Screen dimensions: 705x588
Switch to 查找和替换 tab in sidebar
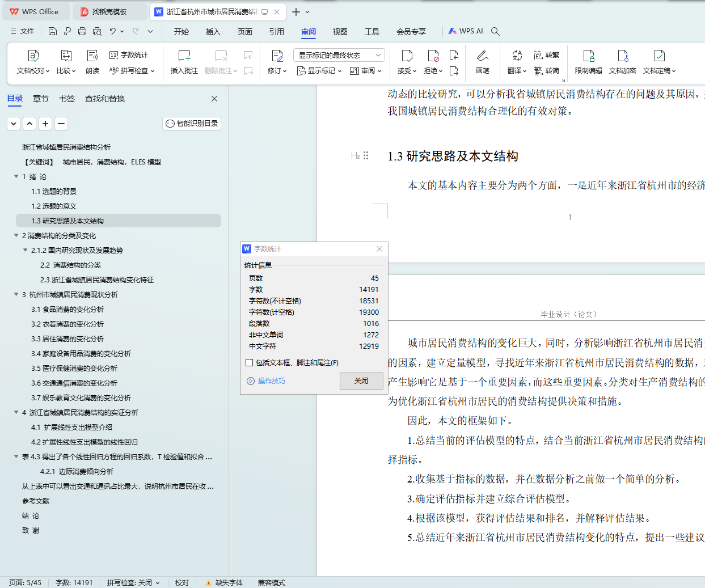[x=105, y=99]
